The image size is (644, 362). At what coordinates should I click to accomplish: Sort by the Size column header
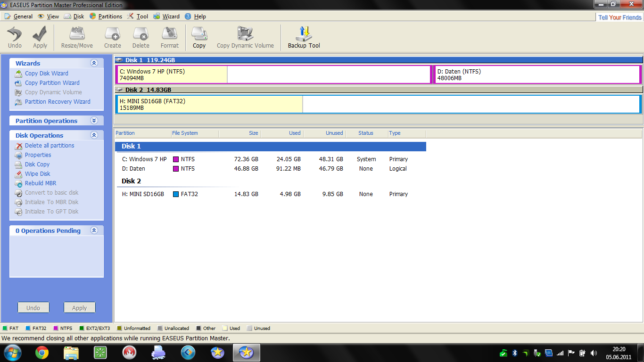point(239,133)
